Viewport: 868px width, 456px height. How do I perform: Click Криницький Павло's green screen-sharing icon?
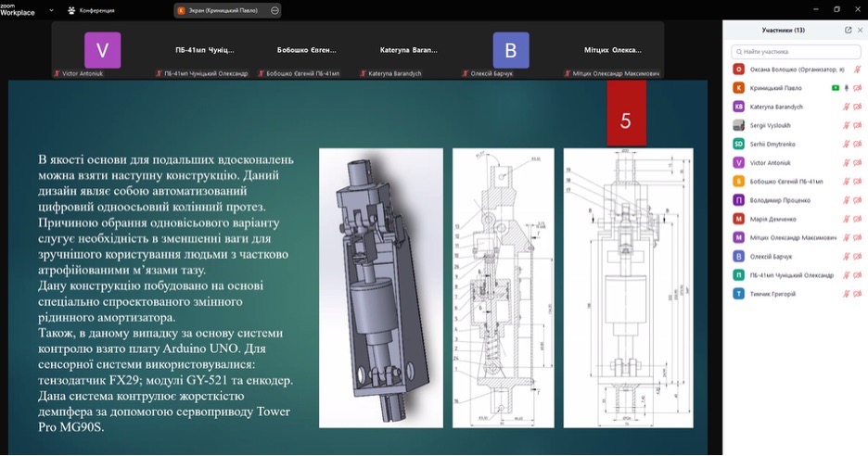(835, 88)
